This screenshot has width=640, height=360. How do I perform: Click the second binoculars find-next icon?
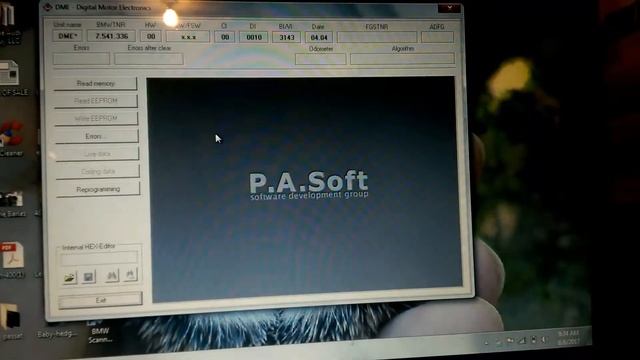130,274
